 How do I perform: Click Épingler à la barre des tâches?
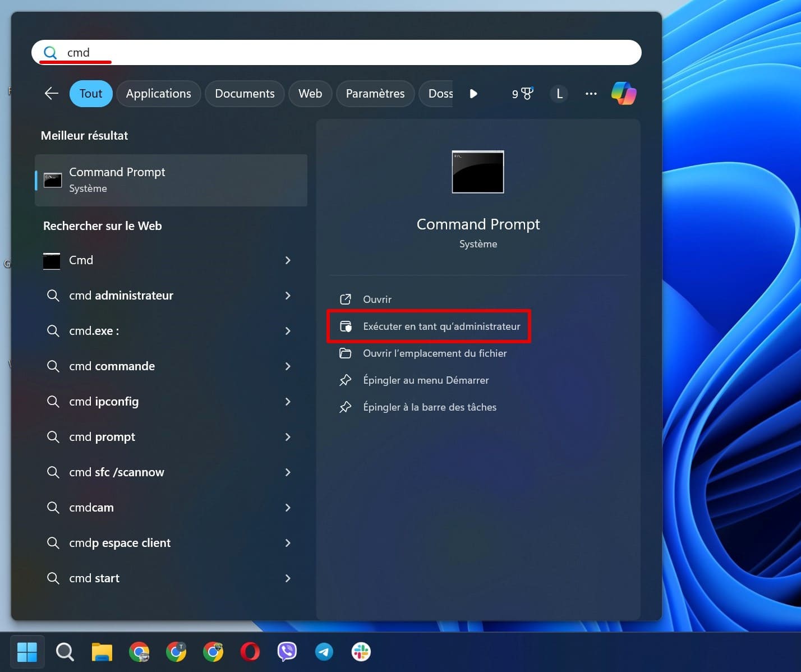pyautogui.click(x=430, y=407)
